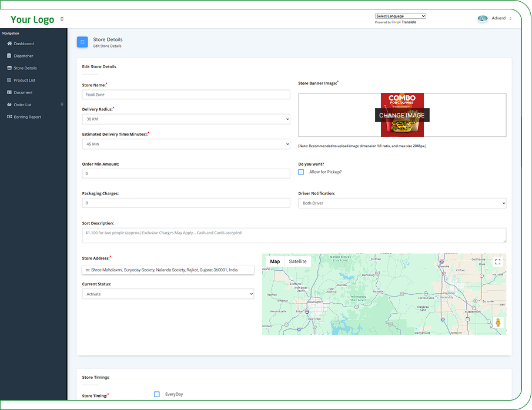Click the Your Logo brand text
The width and height of the screenshot is (532, 410).
[32, 19]
